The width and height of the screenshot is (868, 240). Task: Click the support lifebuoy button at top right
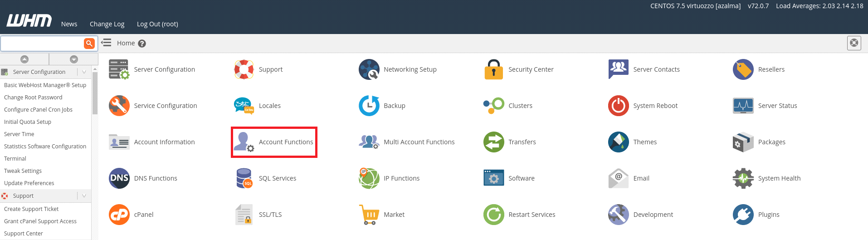854,43
